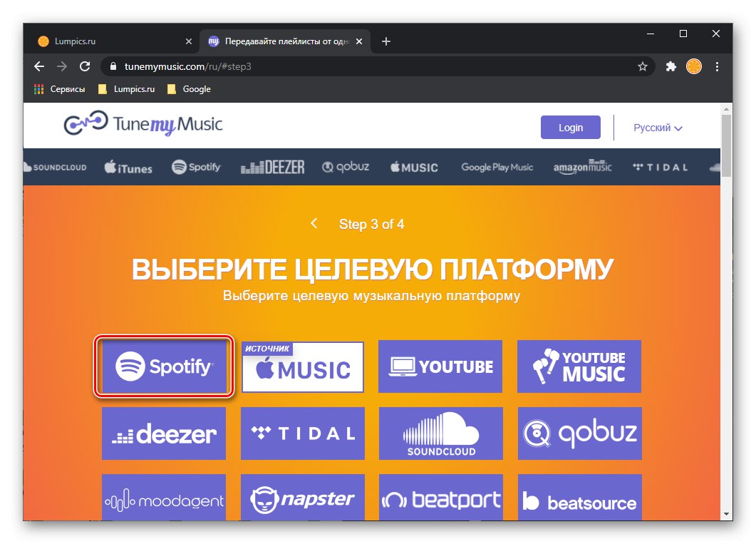Open the Chrome profile avatar
756x544 pixels.
coord(694,66)
